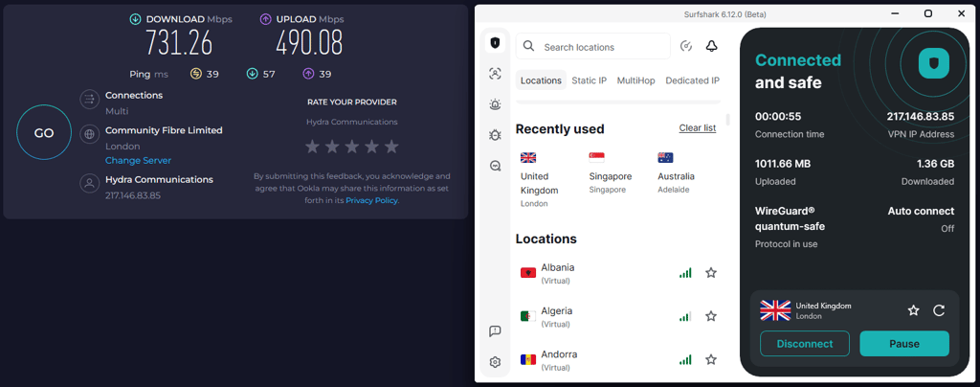The width and height of the screenshot is (980, 387).
Task: Click the Pause button
Action: [904, 344]
